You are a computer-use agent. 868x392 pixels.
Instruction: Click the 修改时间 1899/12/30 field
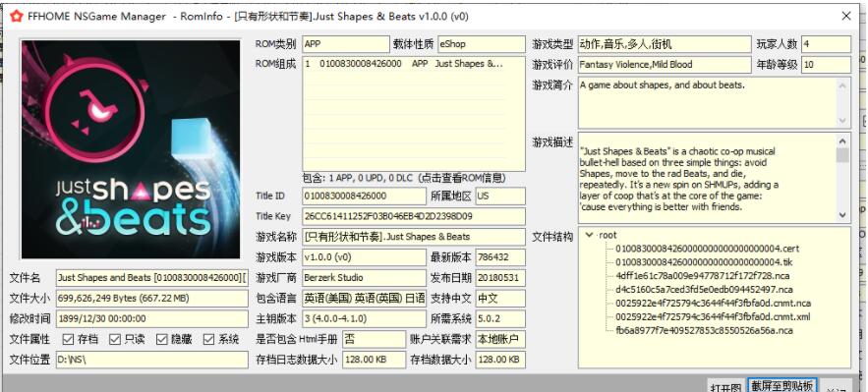pyautogui.click(x=152, y=318)
